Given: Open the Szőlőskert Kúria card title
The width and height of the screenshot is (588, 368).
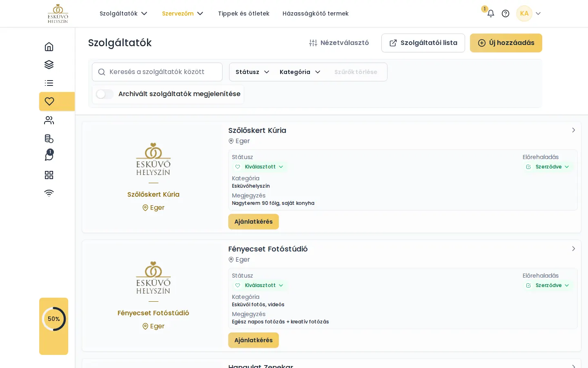Looking at the screenshot, I should (x=257, y=130).
